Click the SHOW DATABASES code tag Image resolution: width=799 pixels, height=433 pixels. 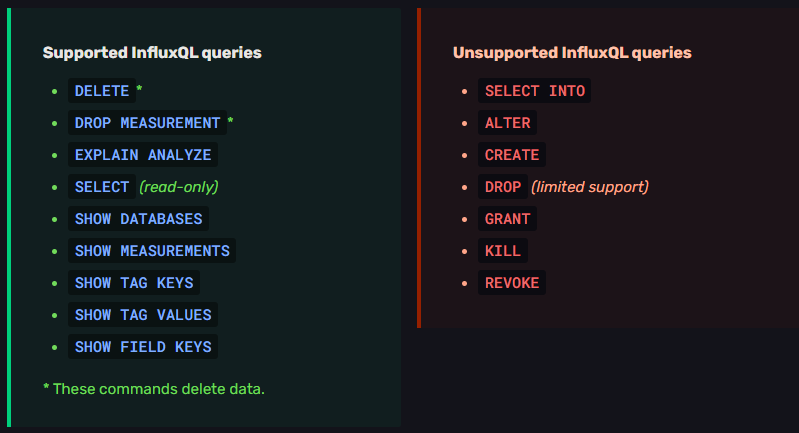[138, 219]
